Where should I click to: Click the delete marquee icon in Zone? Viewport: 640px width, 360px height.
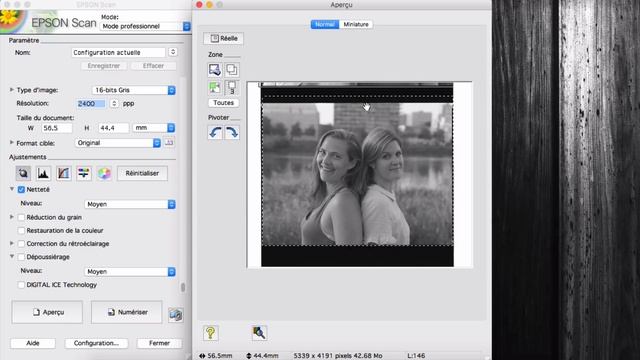point(215,87)
